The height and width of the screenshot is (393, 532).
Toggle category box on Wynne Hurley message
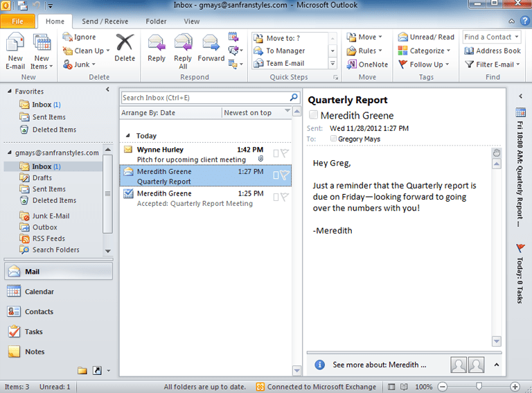click(276, 154)
